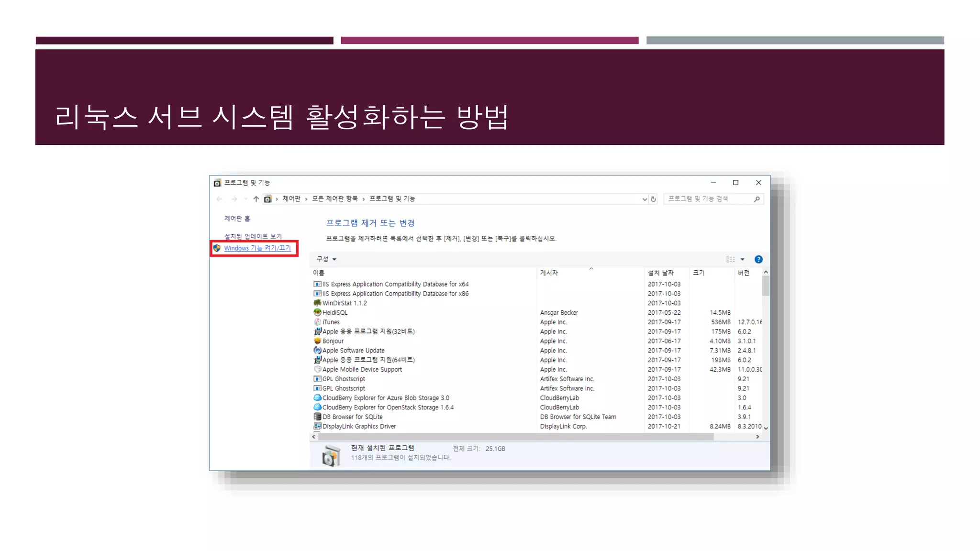Click the vertical scrollbar up arrow
The width and height of the screenshot is (980, 551).
pos(766,272)
